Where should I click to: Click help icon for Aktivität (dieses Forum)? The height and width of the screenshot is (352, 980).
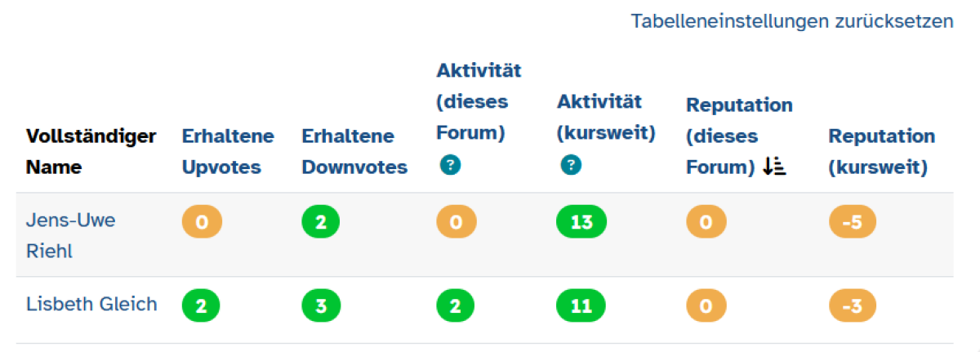point(450,165)
